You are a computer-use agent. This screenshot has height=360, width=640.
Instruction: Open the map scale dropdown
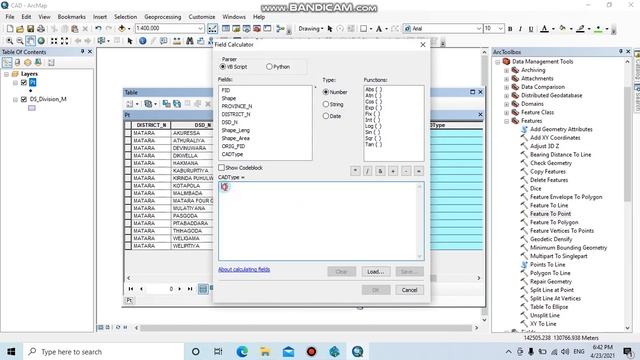(x=200, y=29)
